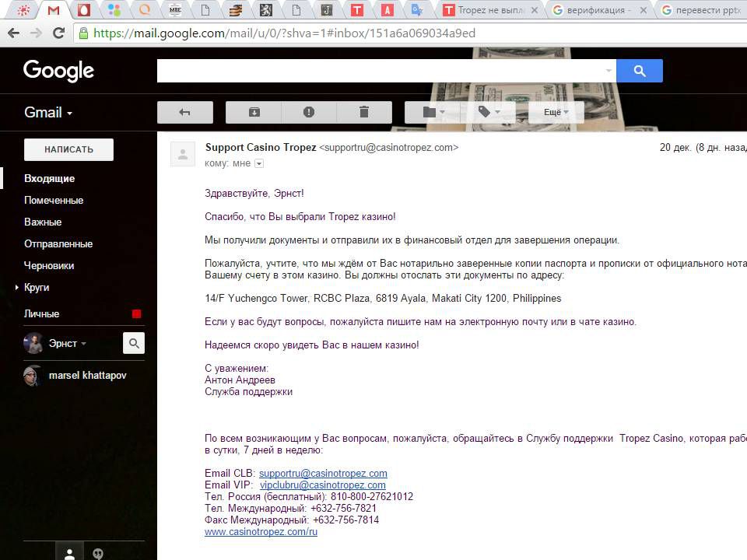Click the chat contacts search icon

[134, 343]
